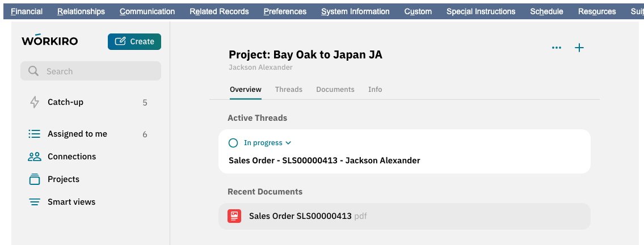
Task: Open the Special Instructions menu
Action: pyautogui.click(x=481, y=11)
